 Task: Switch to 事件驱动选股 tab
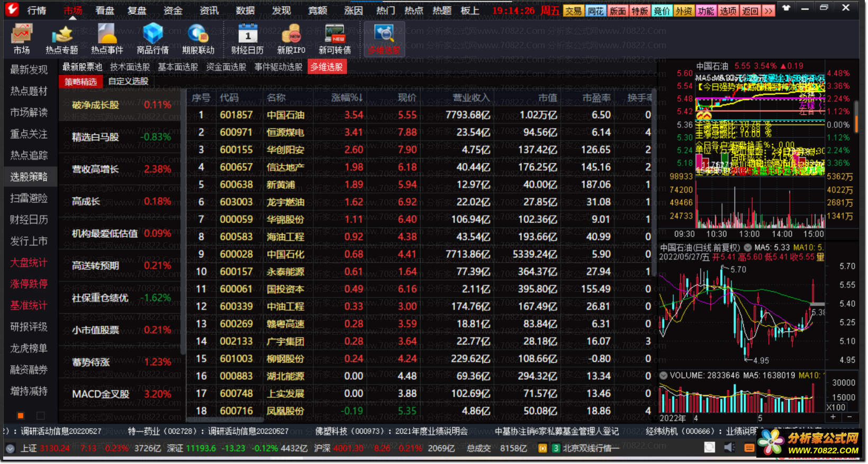tap(278, 67)
